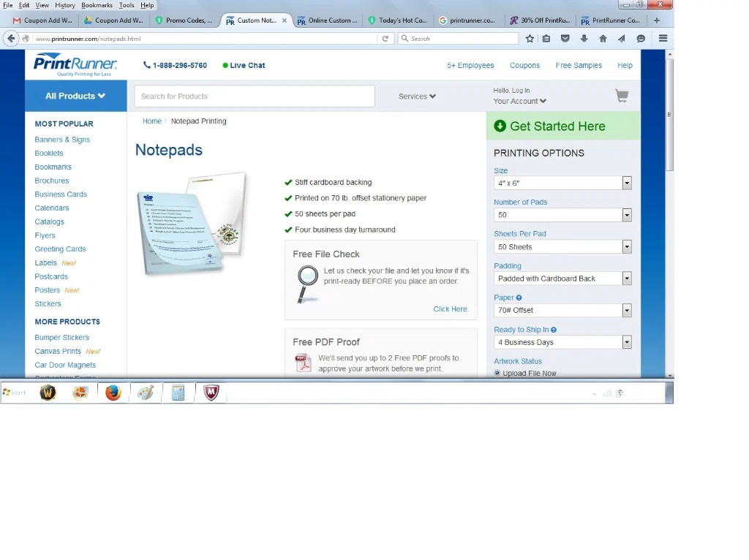Screen dimensions: 749x560
Task: Click the PDF proof file icon
Action: click(x=303, y=363)
